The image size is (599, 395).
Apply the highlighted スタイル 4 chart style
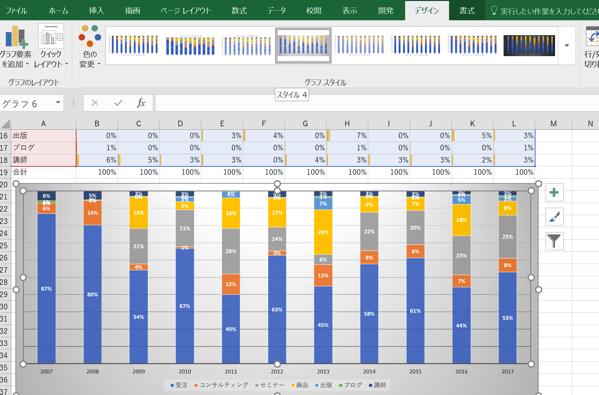(303, 45)
